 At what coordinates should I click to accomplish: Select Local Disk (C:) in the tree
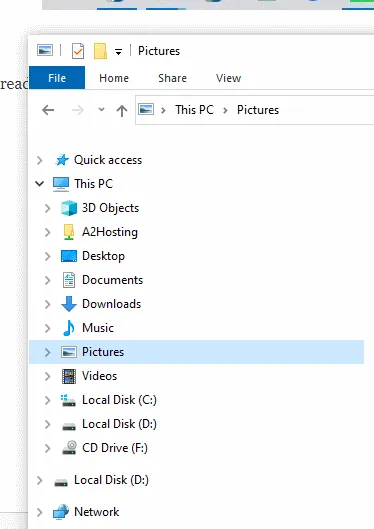[119, 400]
